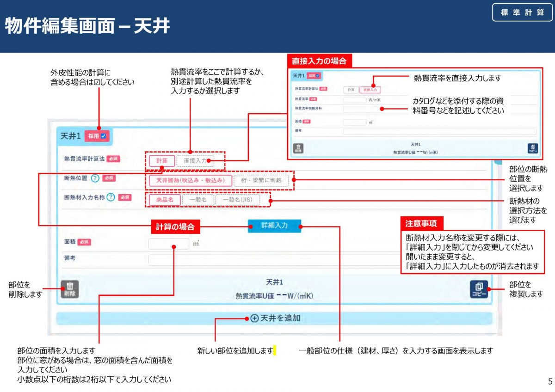Image resolution: width=555 pixels, height=392 pixels.
Task: Toggle the 採用 checkbox in the main 天井1 panel
Action: coord(103,136)
